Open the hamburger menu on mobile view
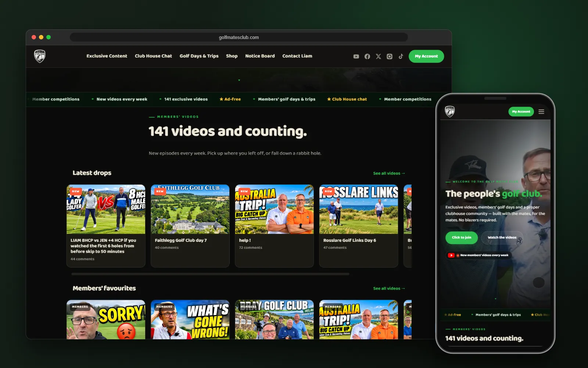 541,112
